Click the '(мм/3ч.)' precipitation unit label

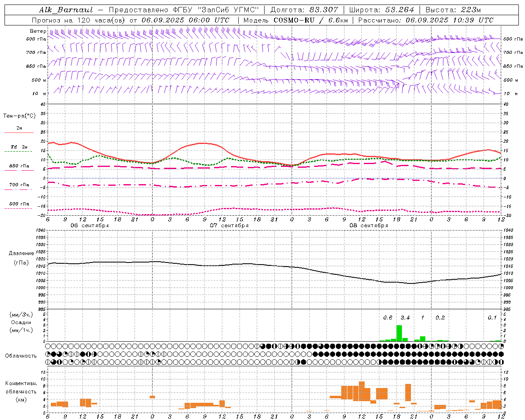click(21, 315)
